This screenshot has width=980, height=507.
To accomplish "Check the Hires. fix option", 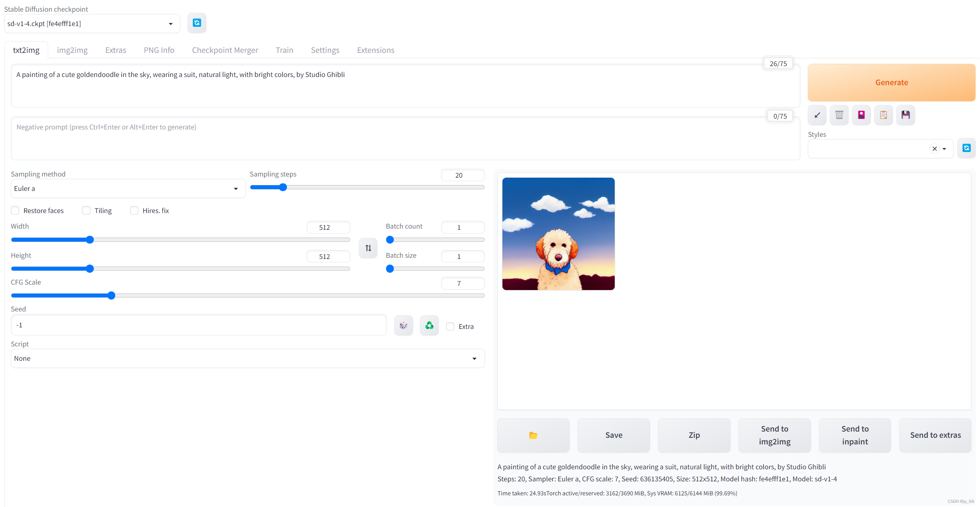I will (x=134, y=210).
